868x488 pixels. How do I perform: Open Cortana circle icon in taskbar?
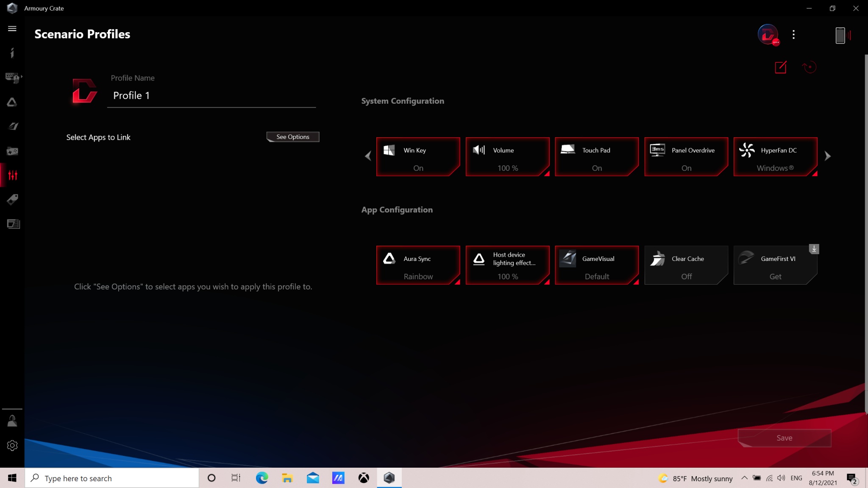pos(211,478)
